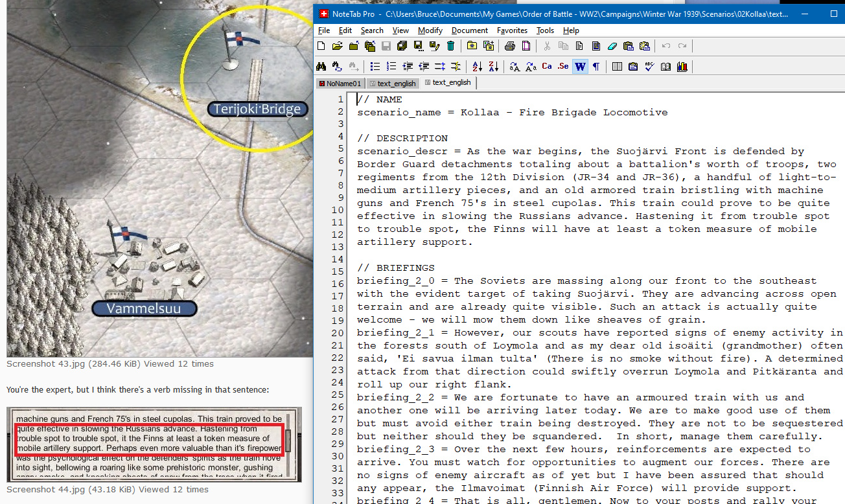Click the '// DESCRIPTION' comment line

click(402, 139)
